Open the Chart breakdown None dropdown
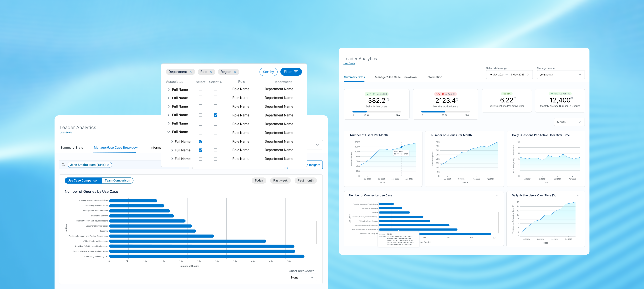Viewport: 644px width, 289px height. point(303,278)
